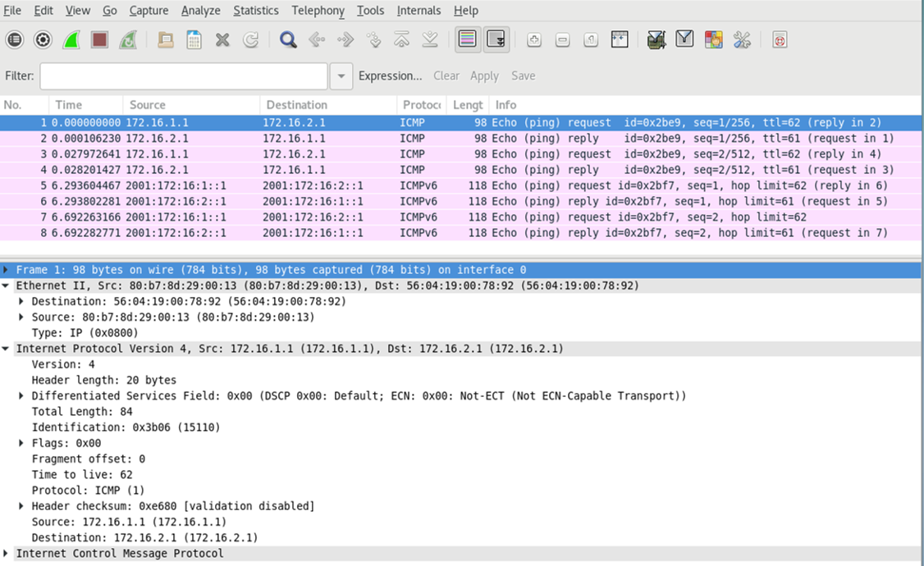
Task: Click the magnifier Find Packet icon
Action: point(287,39)
